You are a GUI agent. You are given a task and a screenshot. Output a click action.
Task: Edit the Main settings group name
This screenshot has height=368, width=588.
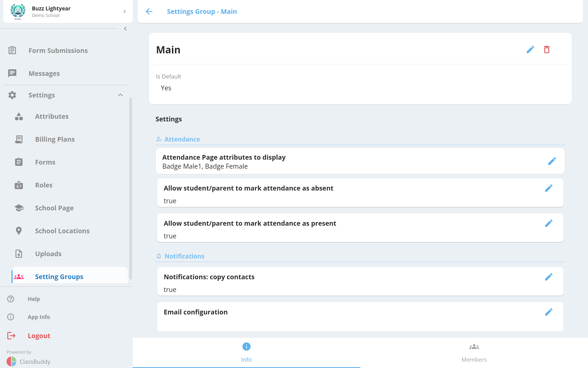[x=530, y=50]
